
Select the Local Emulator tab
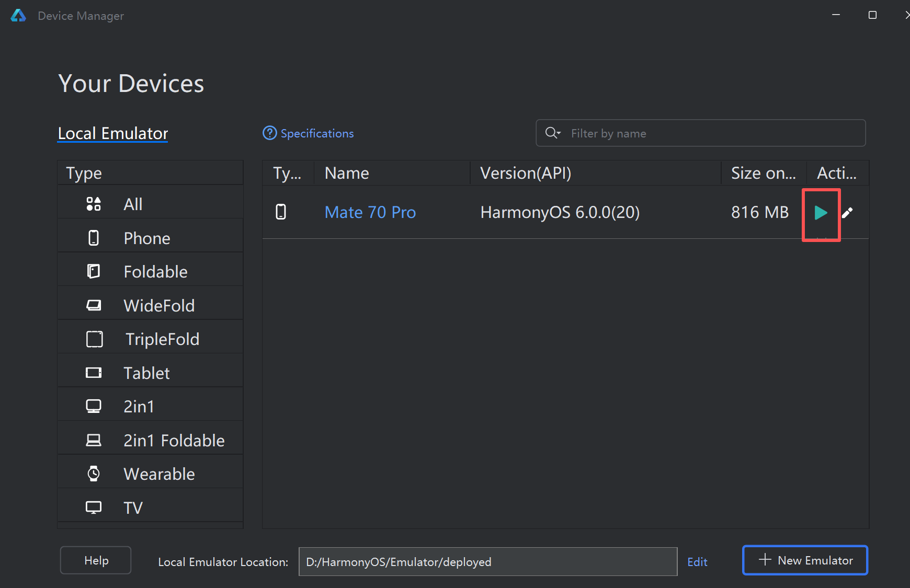click(113, 133)
